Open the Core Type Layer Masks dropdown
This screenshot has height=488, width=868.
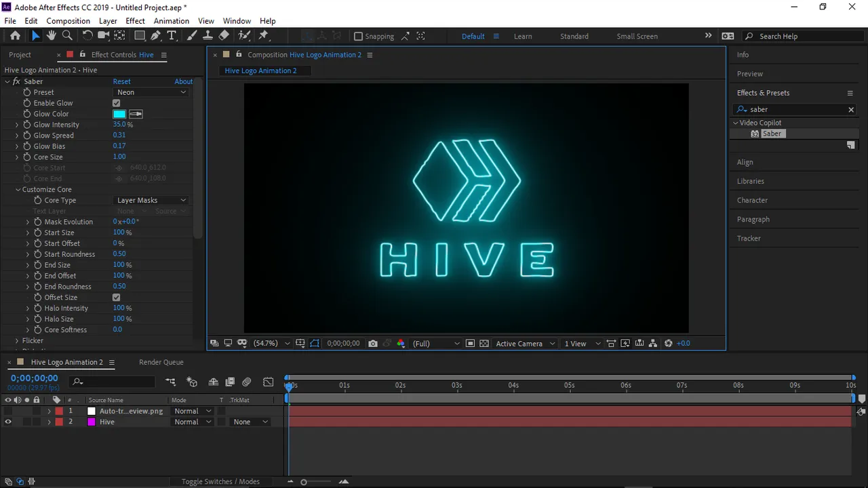[x=151, y=200]
